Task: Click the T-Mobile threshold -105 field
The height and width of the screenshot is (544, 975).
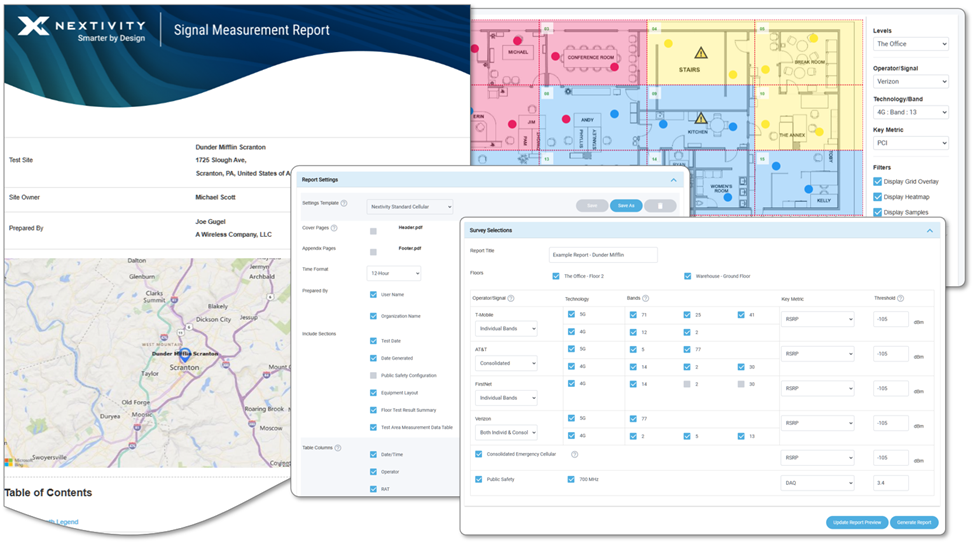Action: click(890, 319)
